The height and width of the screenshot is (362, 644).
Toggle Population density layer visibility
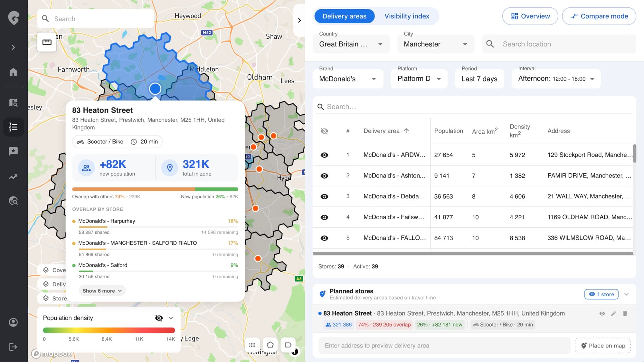[x=159, y=318]
